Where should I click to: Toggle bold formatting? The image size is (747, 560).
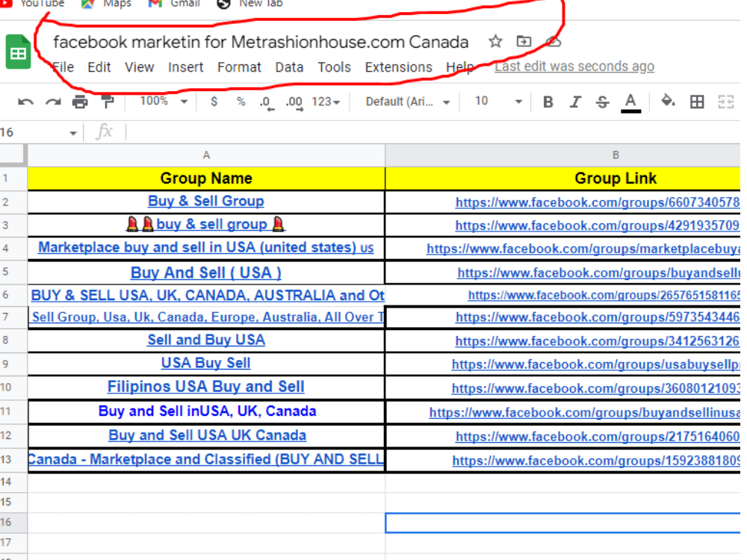coord(548,102)
